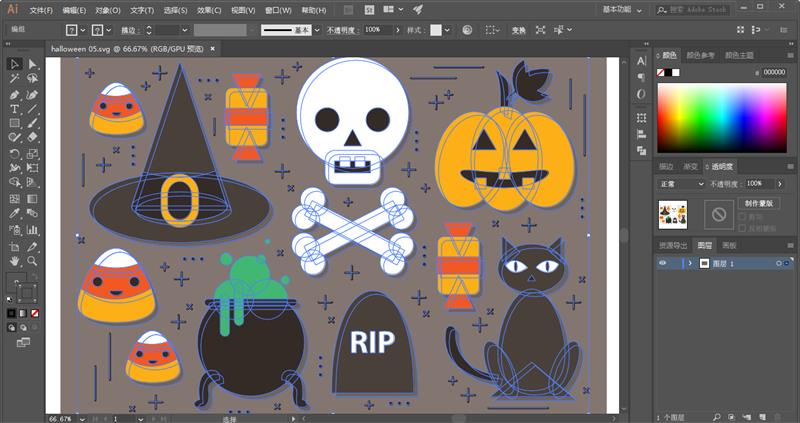Image resolution: width=800 pixels, height=423 pixels.
Task: Enable the 剪切 (Clip) checkbox
Action: click(742, 217)
